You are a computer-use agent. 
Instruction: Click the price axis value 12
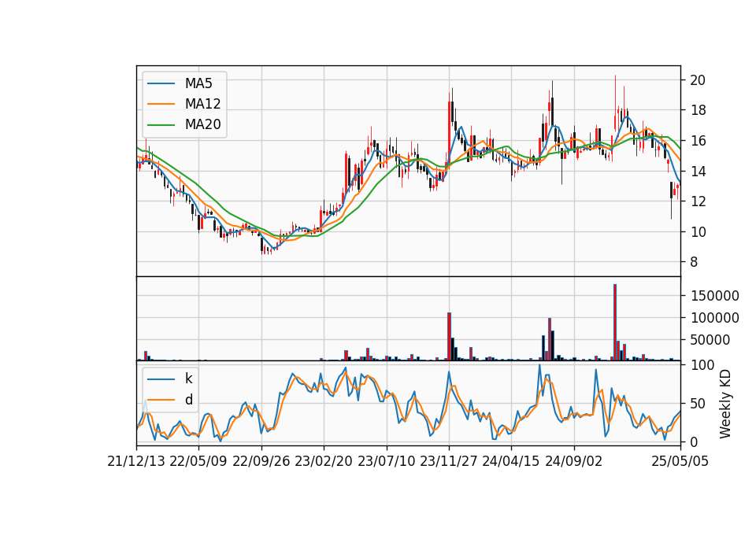pyautogui.click(x=697, y=201)
